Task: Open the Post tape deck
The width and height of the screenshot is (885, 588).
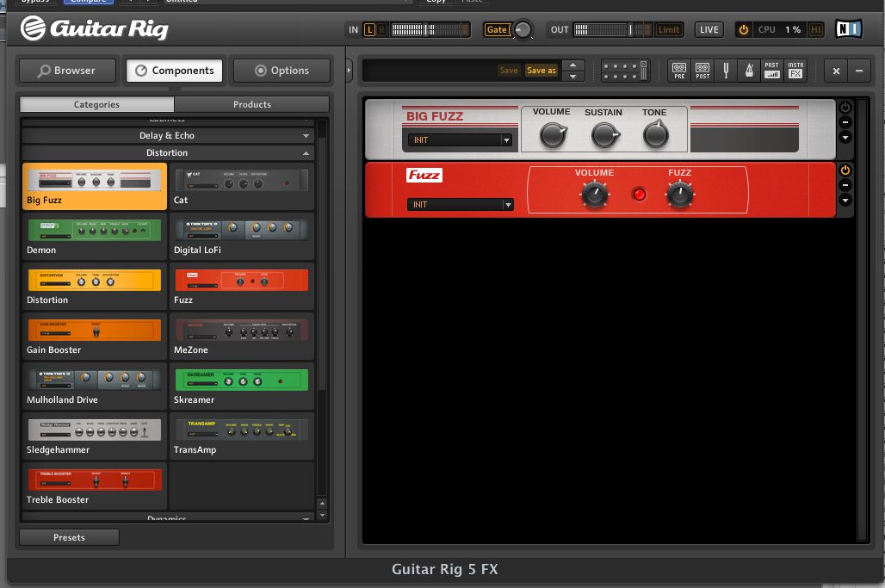Action: coord(702,71)
